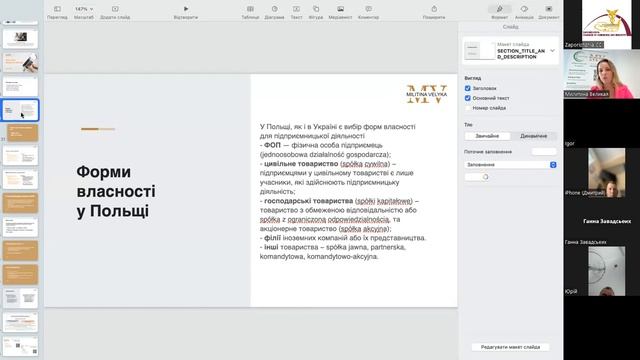The height and width of the screenshot is (360, 640).
Task: Click the slide layout preview thumbnail
Action: pyautogui.click(x=479, y=51)
